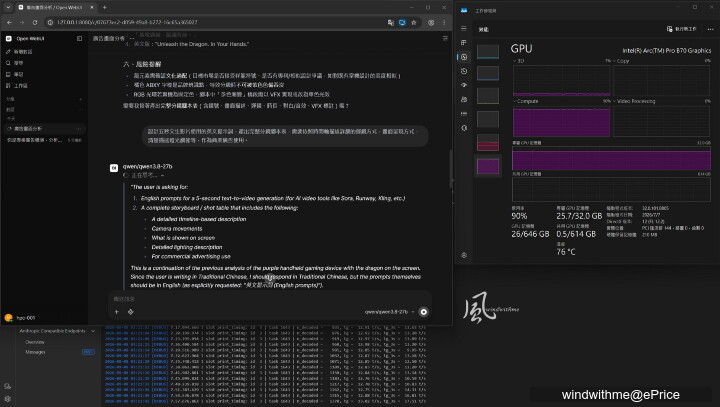
Task: Select the purple GPU thumbnail graph
Action: tap(488, 166)
